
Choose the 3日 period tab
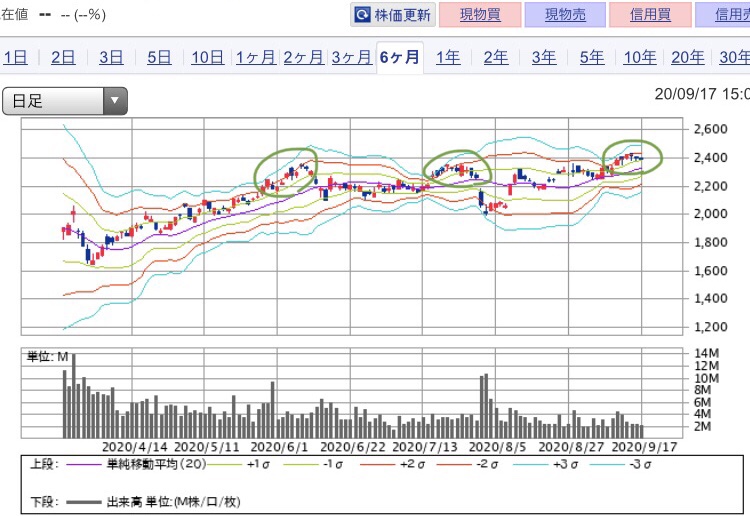click(111, 57)
